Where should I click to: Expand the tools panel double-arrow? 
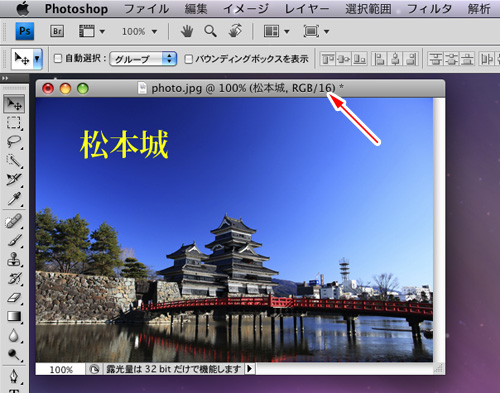(x=5, y=78)
